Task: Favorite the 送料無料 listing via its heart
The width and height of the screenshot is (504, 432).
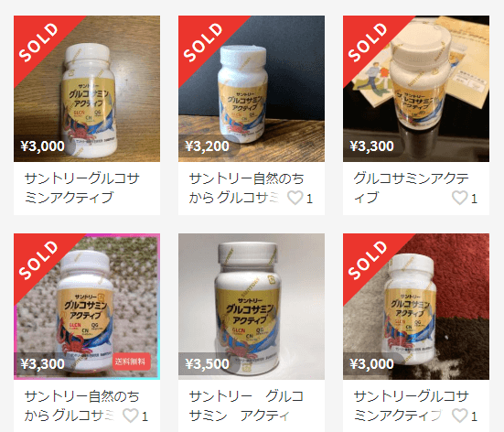Action: coord(131,416)
